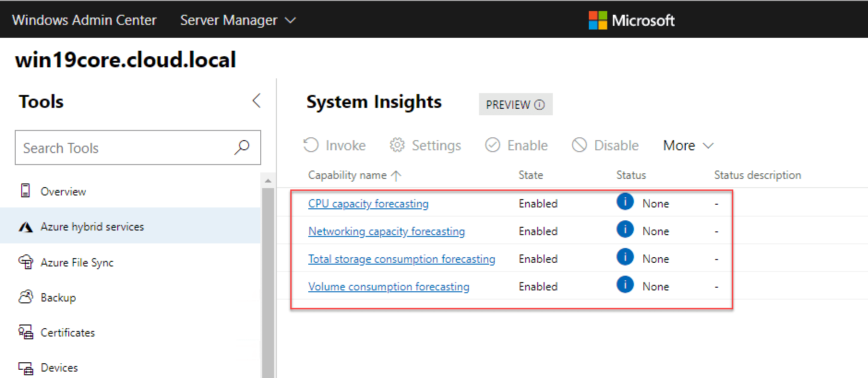Viewport: 868px width, 378px height.
Task: Select Devices in the tools list
Action: [59, 368]
